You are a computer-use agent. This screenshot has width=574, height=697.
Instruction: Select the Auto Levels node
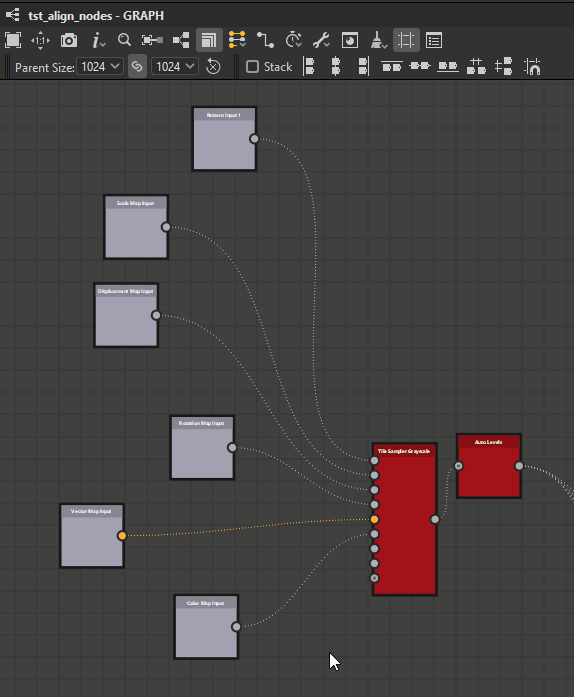489,466
